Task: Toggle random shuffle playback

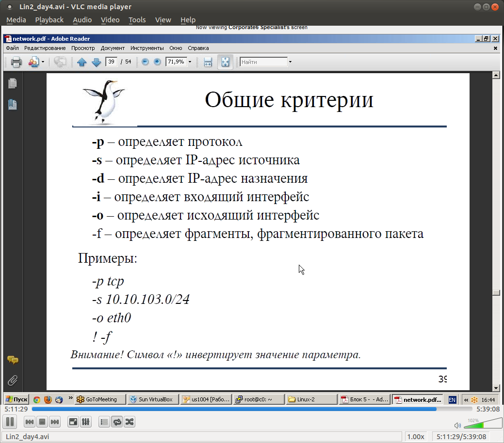Action: [x=129, y=422]
